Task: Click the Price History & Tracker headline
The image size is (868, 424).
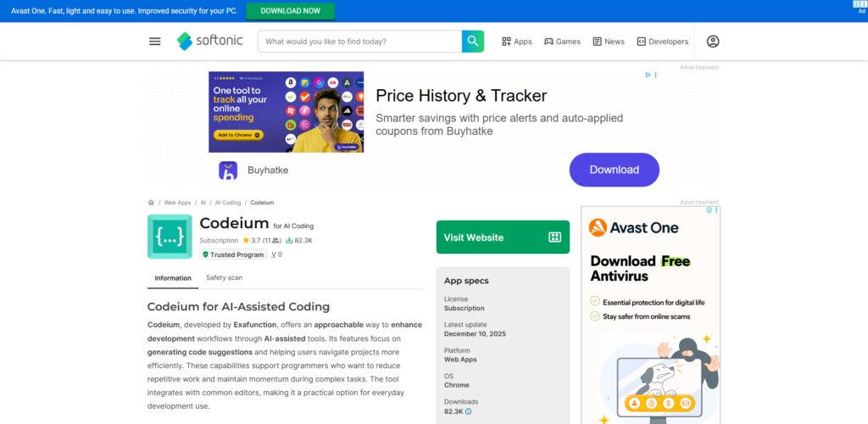Action: (461, 96)
